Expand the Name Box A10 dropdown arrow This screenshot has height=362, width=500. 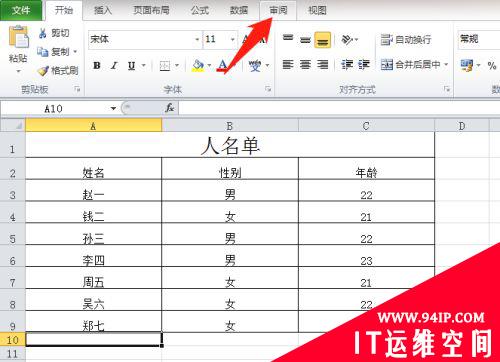pos(113,108)
